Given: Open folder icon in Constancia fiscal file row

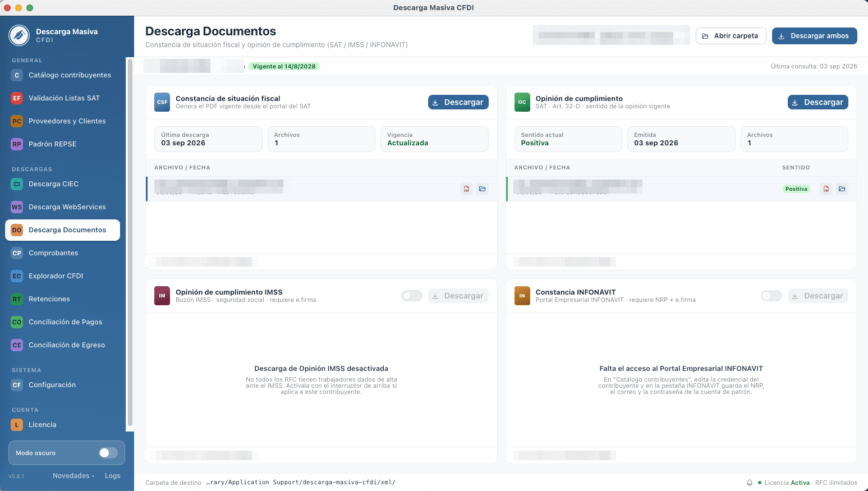Looking at the screenshot, I should (x=483, y=189).
